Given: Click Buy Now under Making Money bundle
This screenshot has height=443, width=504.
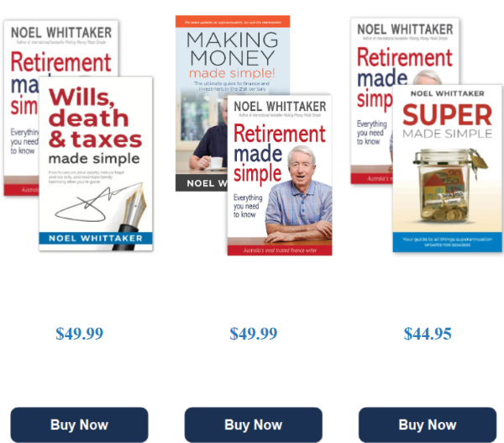Looking at the screenshot, I should (254, 425).
